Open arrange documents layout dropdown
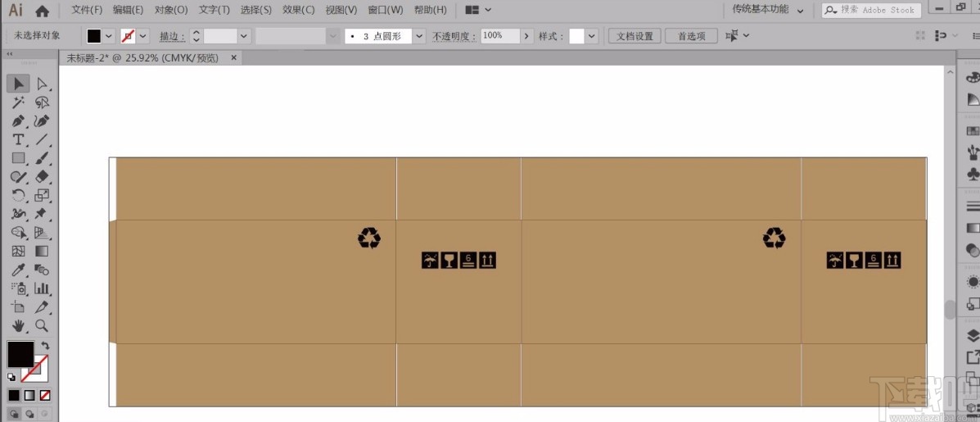 click(x=479, y=10)
